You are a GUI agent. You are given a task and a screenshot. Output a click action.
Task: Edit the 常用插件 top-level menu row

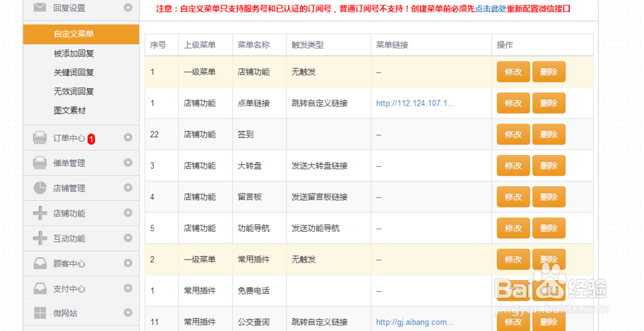click(513, 259)
